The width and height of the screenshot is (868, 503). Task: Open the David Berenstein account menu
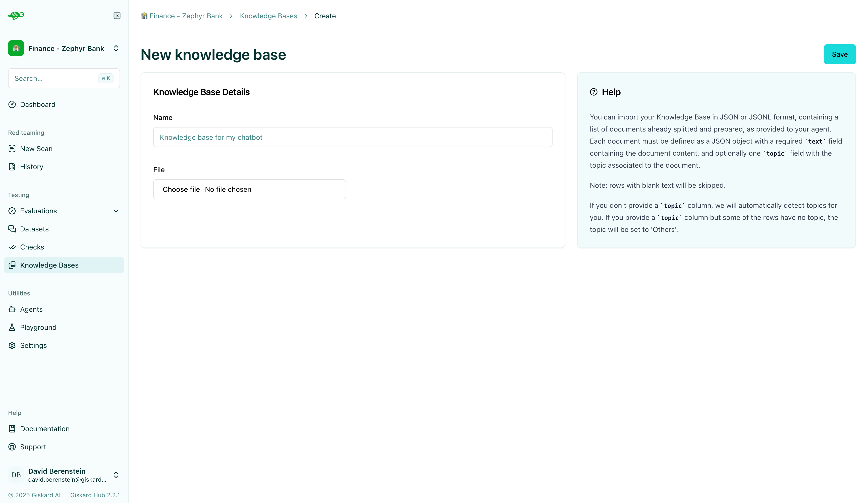116,475
